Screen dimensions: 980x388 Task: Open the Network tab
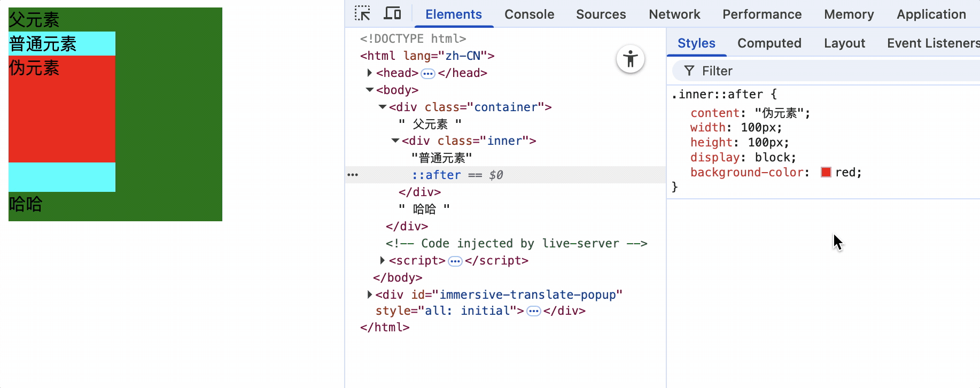click(674, 14)
